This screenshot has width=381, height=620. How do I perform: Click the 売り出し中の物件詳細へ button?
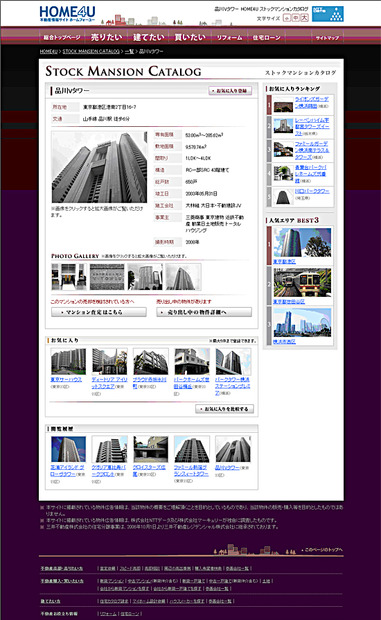point(204,312)
